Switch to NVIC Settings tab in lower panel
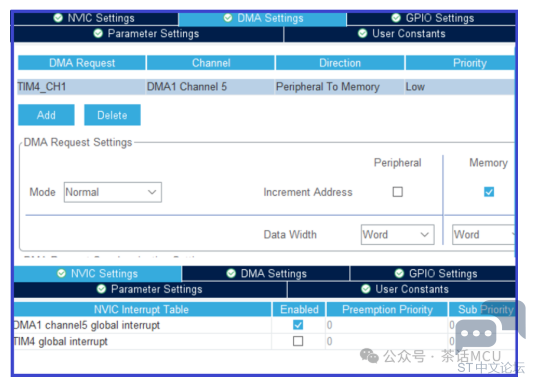534x383 pixels. (x=98, y=274)
